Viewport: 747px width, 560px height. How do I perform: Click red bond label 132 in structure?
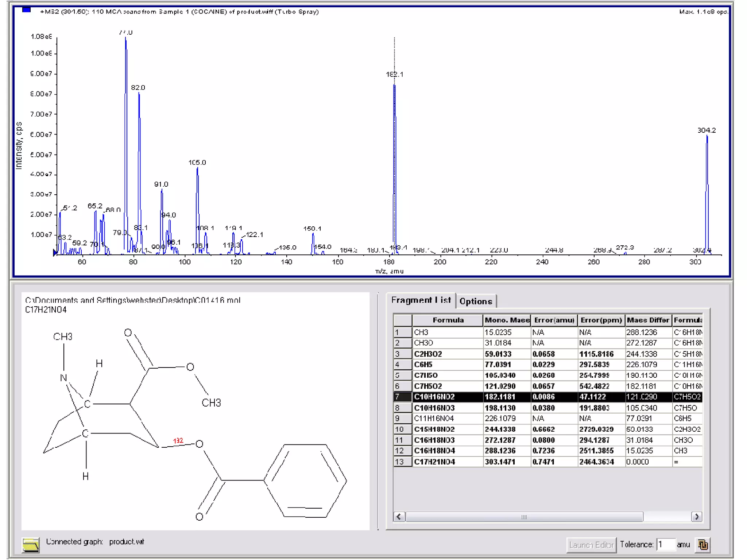[x=178, y=441]
